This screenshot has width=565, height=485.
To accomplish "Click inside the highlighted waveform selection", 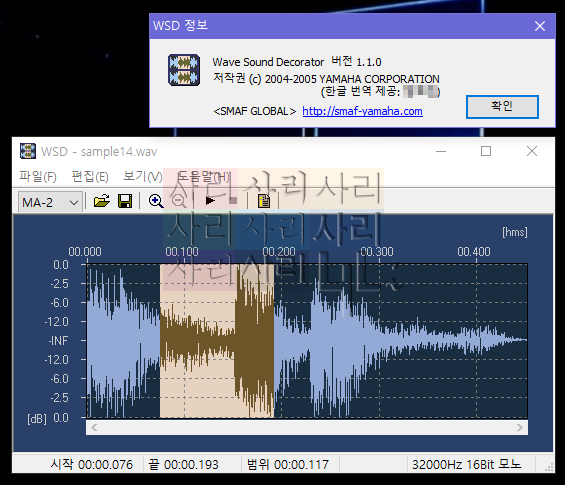I will 217,341.
